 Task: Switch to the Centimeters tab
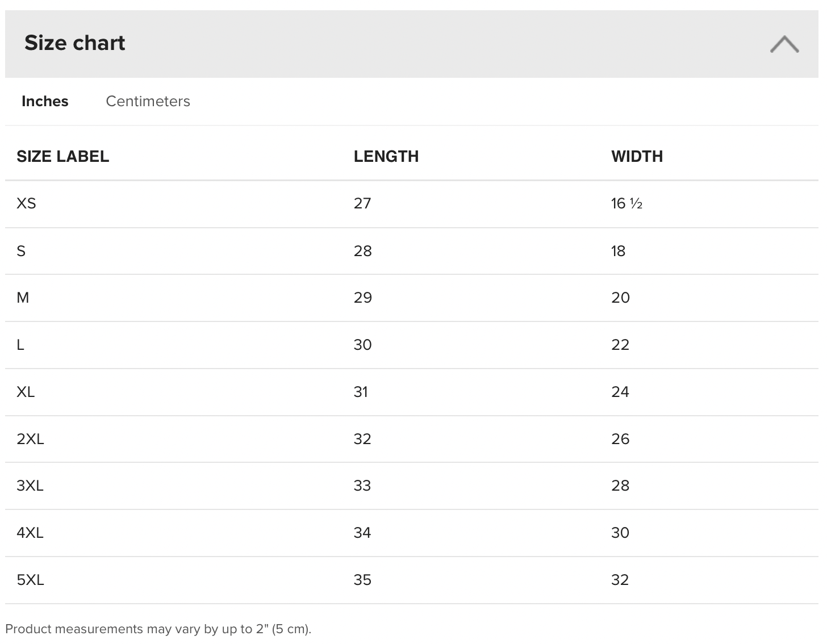(148, 101)
